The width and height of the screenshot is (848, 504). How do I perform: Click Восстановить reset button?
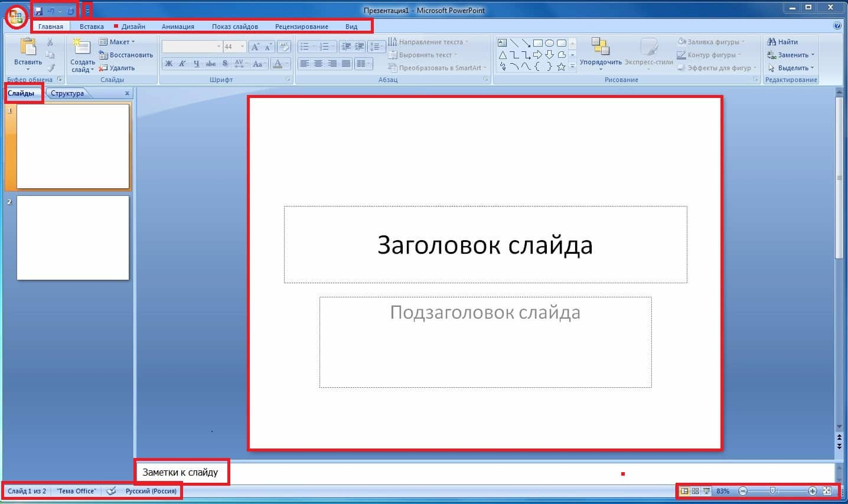[x=126, y=55]
